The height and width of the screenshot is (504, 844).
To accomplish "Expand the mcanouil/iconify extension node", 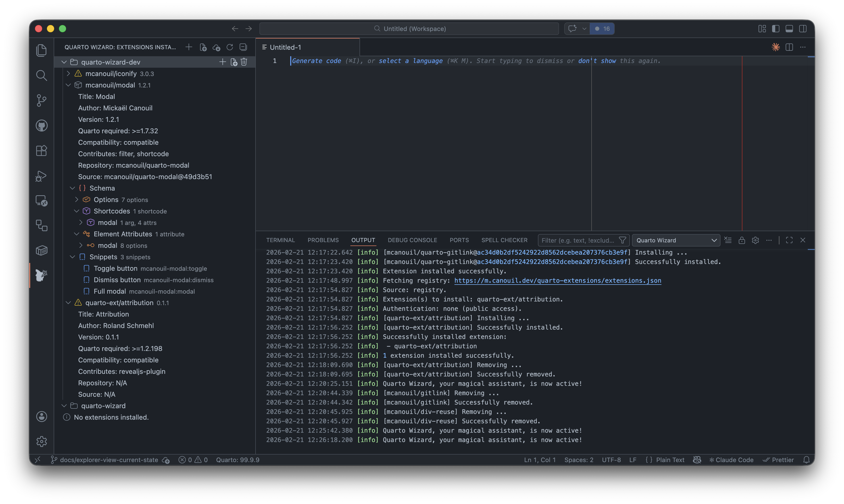I will 68,73.
